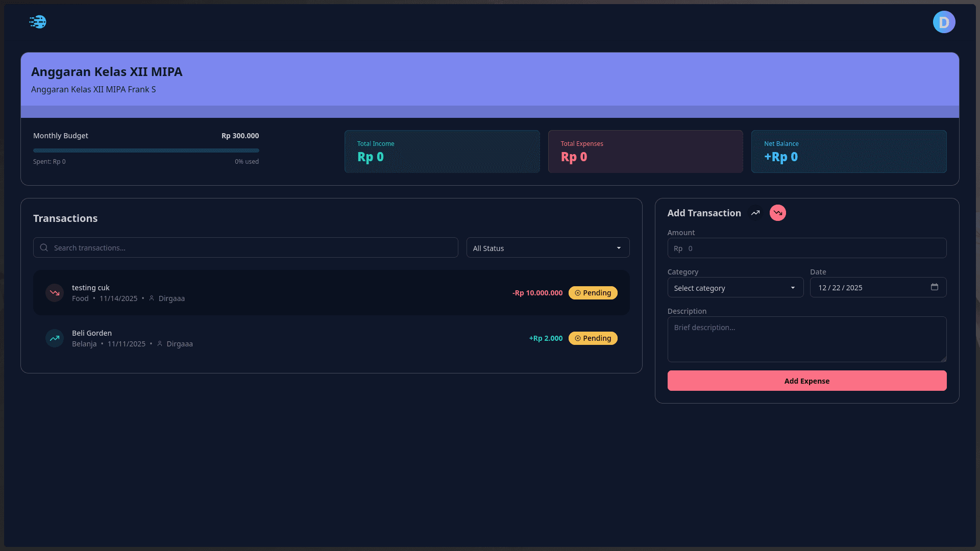Click the income icon next to Beli Gorden

(x=54, y=338)
